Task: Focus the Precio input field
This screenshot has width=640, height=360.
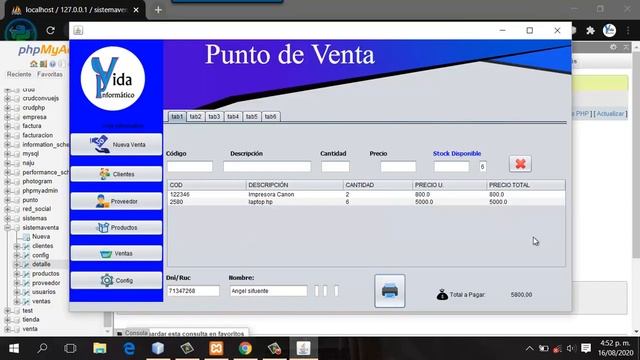Action: (x=398, y=167)
